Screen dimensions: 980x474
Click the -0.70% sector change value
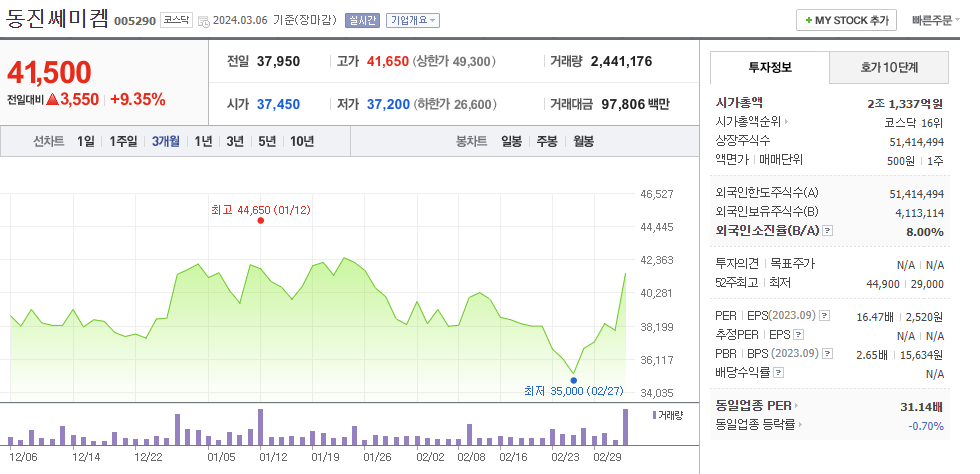pyautogui.click(x=926, y=426)
